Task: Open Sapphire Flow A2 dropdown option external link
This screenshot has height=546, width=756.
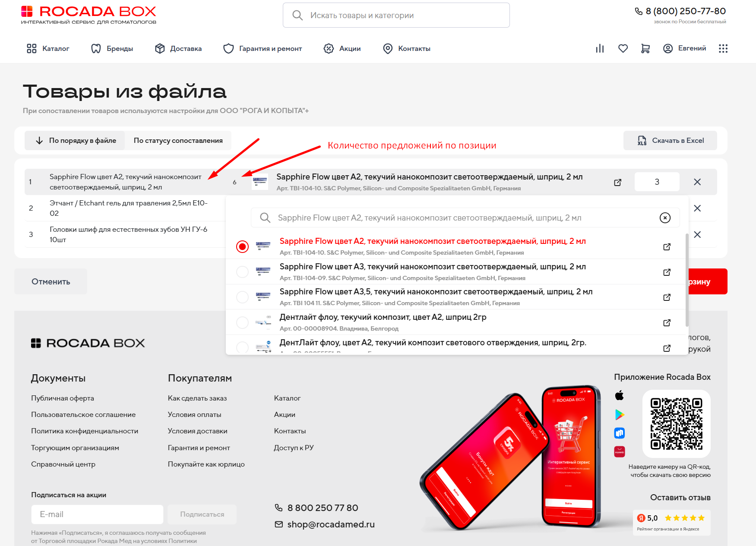Action: tap(667, 246)
